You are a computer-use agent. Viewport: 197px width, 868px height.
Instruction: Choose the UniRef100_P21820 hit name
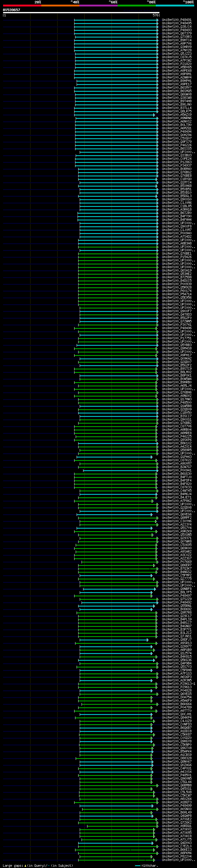coord(177,64)
